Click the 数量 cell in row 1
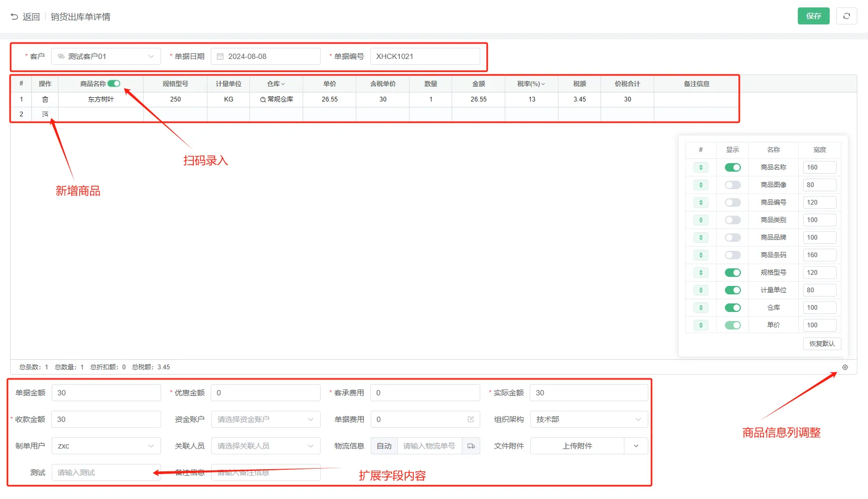Image resolution: width=868 pixels, height=499 pixels. click(431, 99)
